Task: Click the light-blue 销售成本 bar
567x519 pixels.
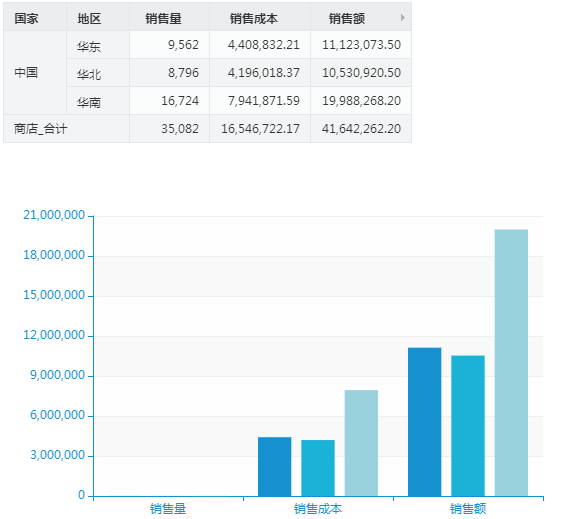Action: [x=361, y=443]
